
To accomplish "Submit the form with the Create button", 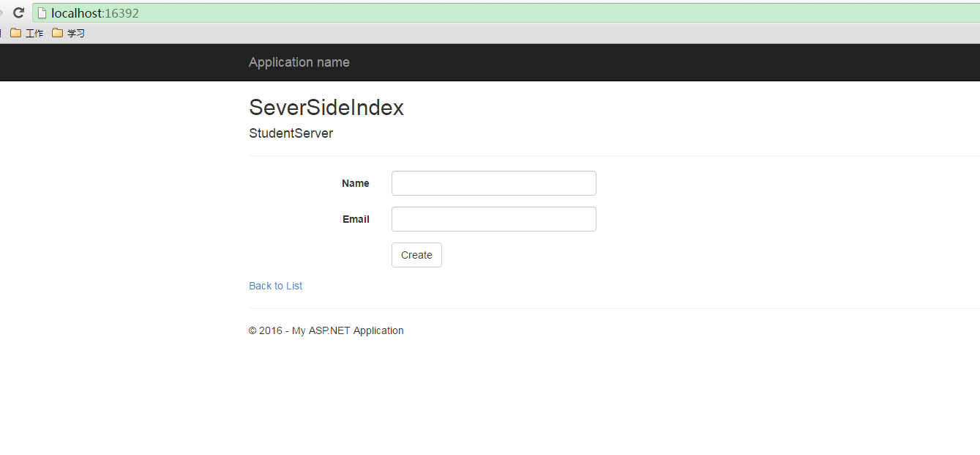I will [416, 255].
